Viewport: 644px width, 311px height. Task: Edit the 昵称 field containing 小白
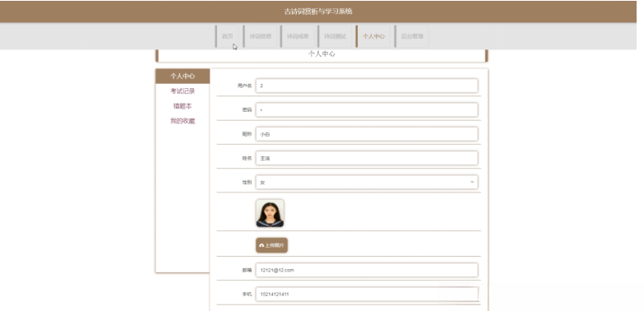[x=367, y=134]
